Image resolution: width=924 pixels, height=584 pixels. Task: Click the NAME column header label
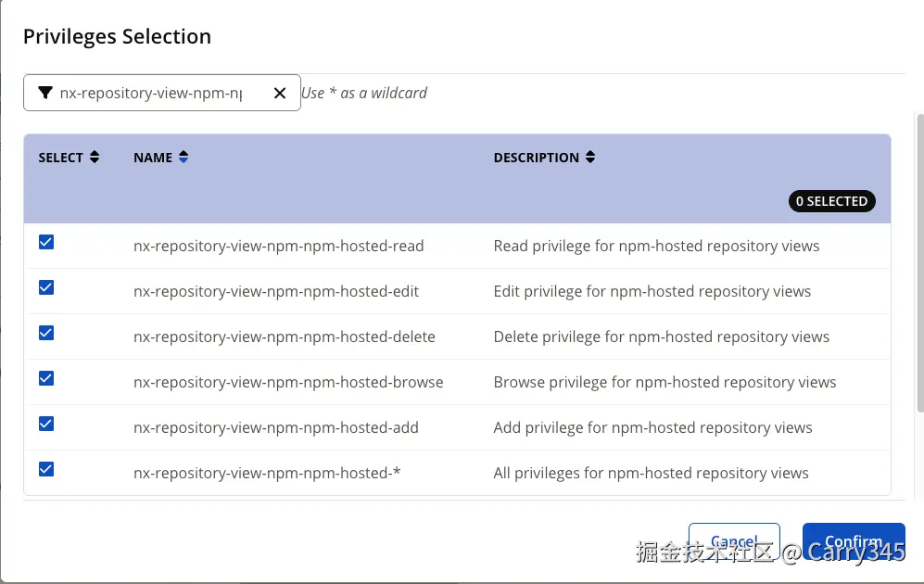pos(153,158)
